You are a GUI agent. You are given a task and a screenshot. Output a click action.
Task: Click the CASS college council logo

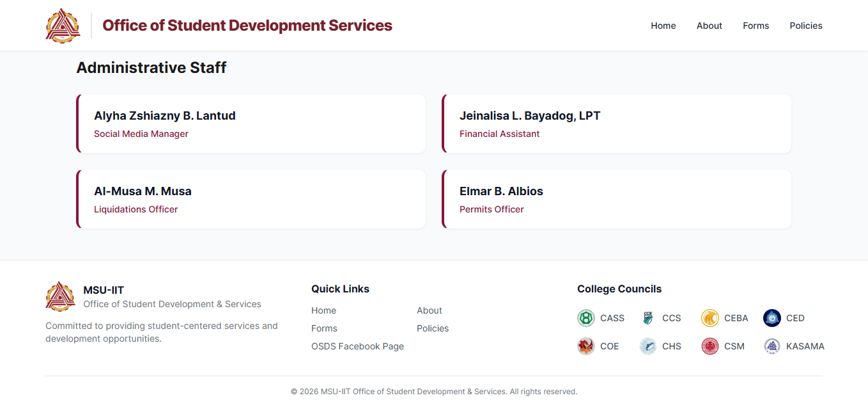pyautogui.click(x=585, y=318)
